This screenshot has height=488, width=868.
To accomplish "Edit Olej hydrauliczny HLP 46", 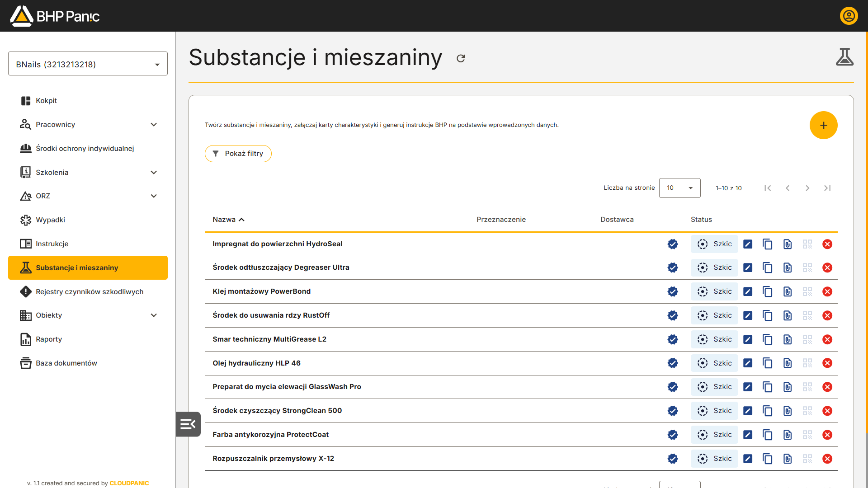I will click(748, 363).
